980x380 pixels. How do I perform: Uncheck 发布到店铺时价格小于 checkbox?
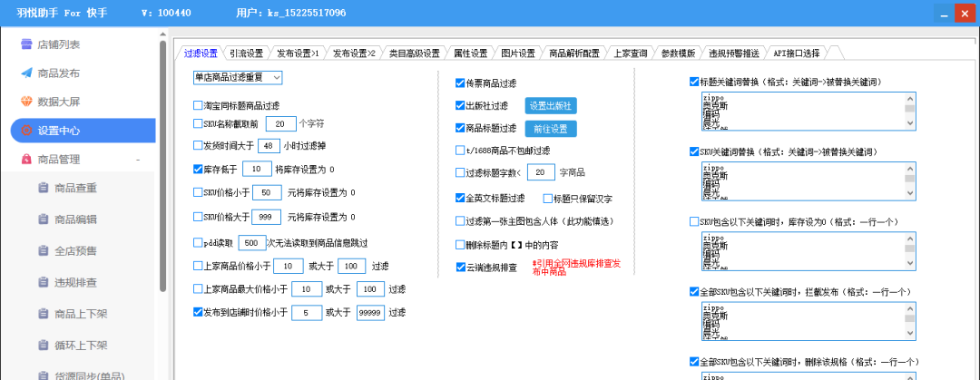[x=198, y=312]
